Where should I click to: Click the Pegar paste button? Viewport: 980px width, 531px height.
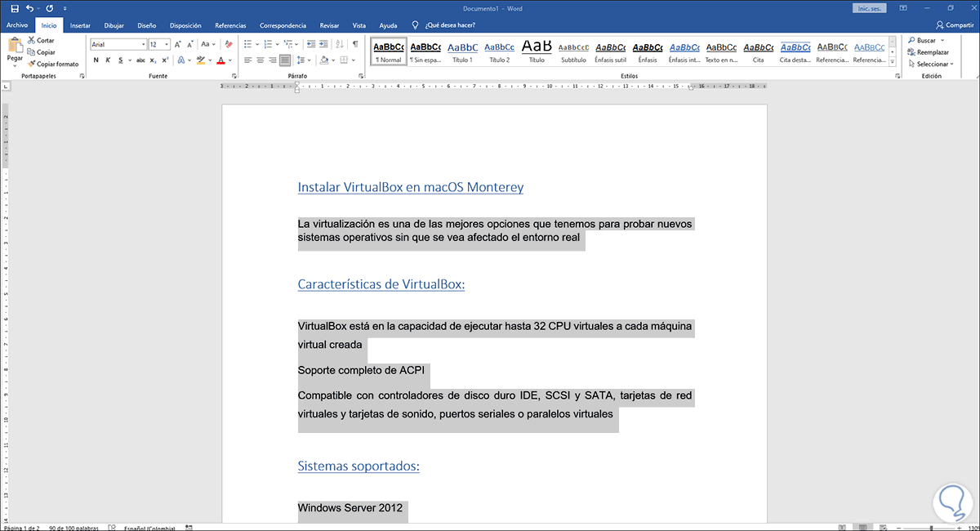click(15, 50)
